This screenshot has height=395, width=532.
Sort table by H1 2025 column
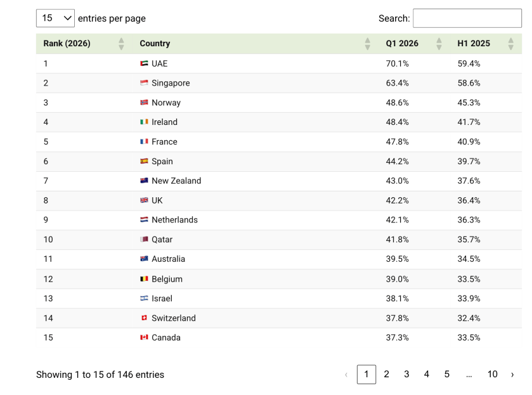pos(486,44)
